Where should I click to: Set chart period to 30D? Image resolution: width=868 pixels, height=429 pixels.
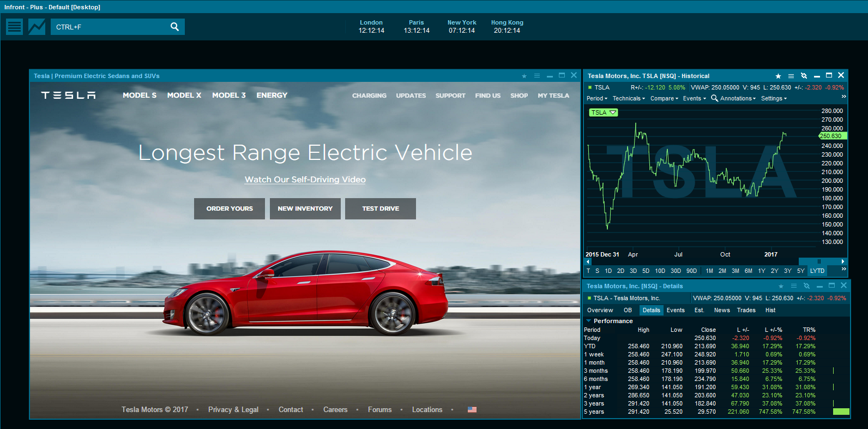(676, 271)
